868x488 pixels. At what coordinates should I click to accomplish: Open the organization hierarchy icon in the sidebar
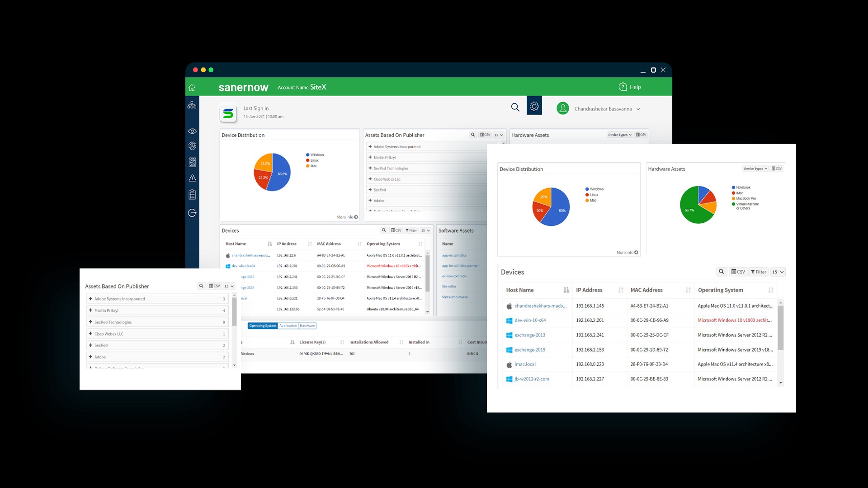[x=192, y=105]
